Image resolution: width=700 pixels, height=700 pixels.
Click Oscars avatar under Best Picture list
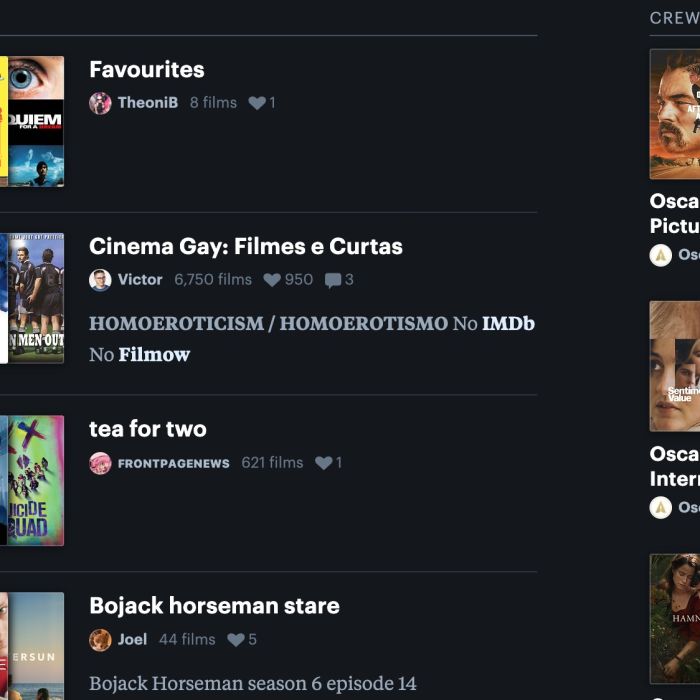tap(661, 255)
